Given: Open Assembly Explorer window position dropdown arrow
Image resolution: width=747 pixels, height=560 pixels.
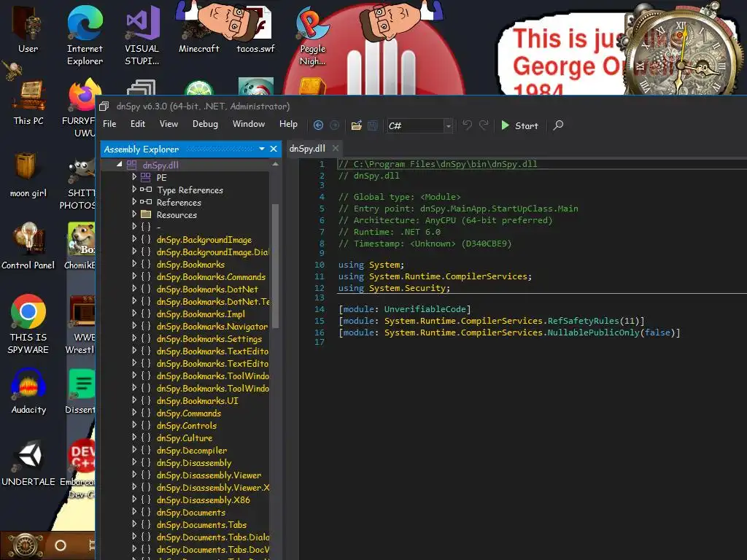Looking at the screenshot, I should 262,149.
